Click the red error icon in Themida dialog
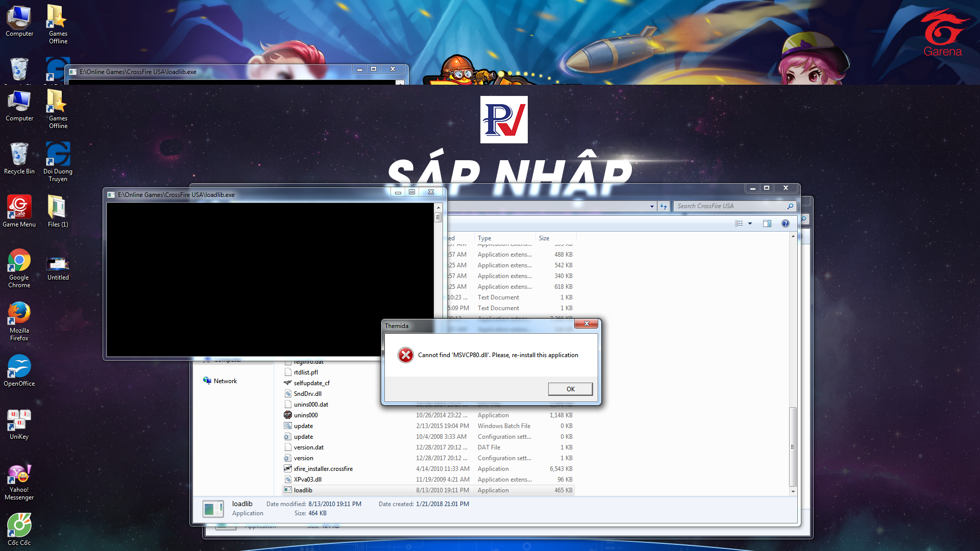The height and width of the screenshot is (551, 980). (405, 355)
